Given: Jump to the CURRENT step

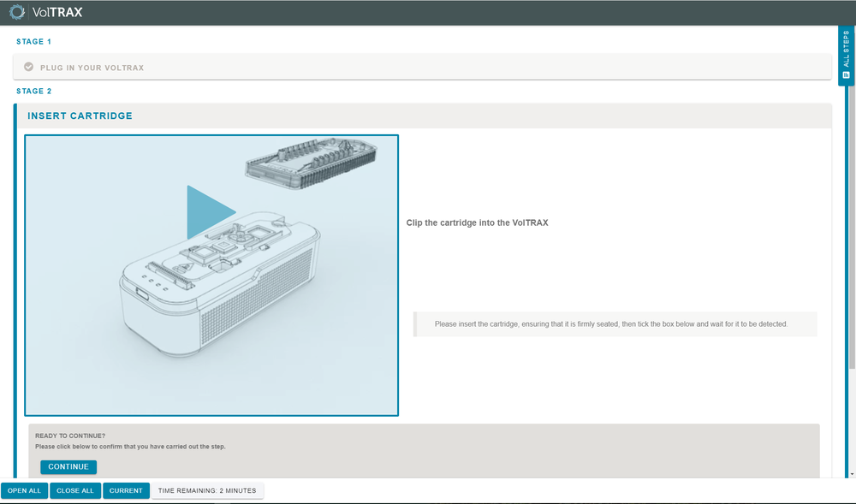Looking at the screenshot, I should [126, 490].
